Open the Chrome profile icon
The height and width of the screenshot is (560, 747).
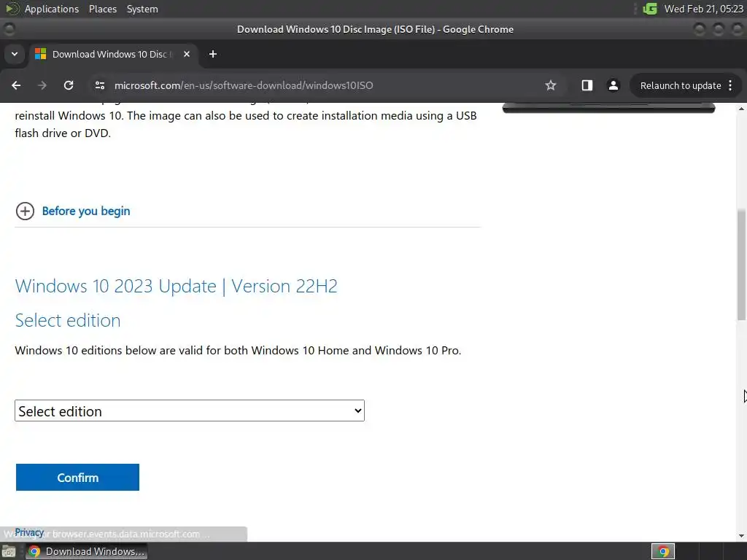[613, 85]
